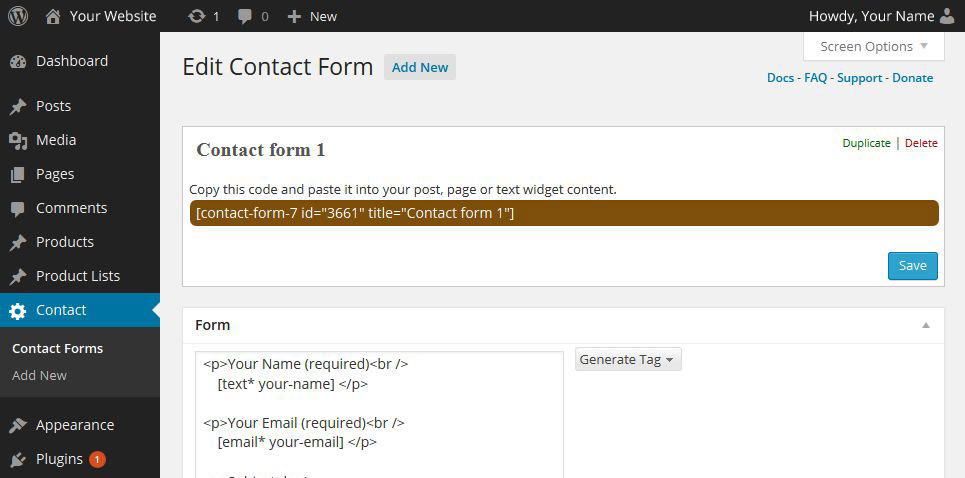Screen dimensions: 965x478
Task: Click the Duplicate link
Action: click(866, 143)
